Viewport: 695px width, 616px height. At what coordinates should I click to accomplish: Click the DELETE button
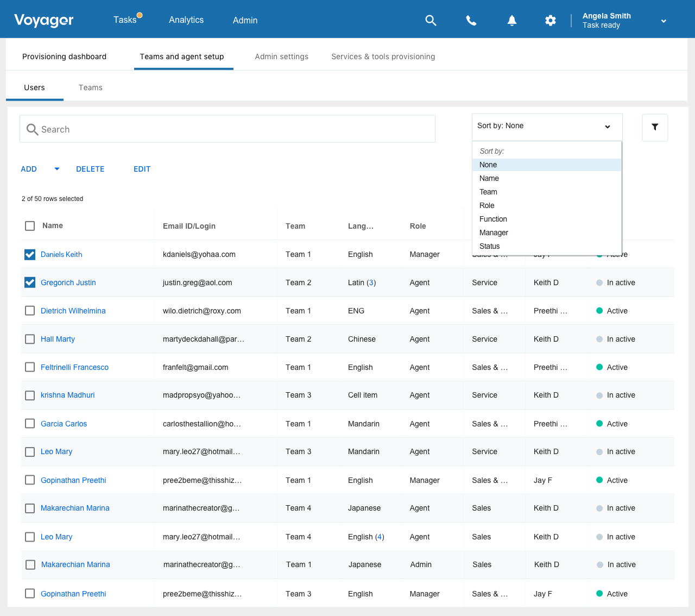point(90,169)
